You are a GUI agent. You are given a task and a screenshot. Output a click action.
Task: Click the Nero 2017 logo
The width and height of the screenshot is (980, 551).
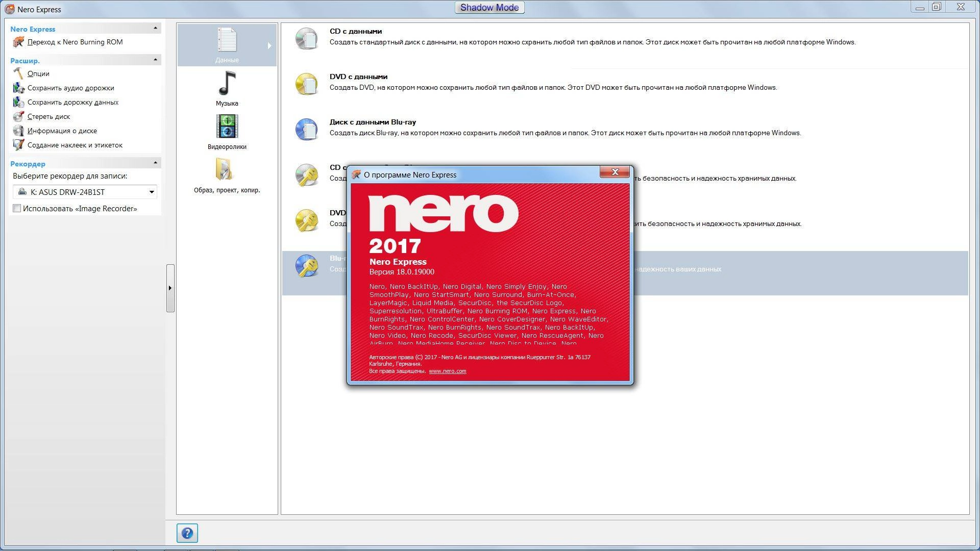444,223
